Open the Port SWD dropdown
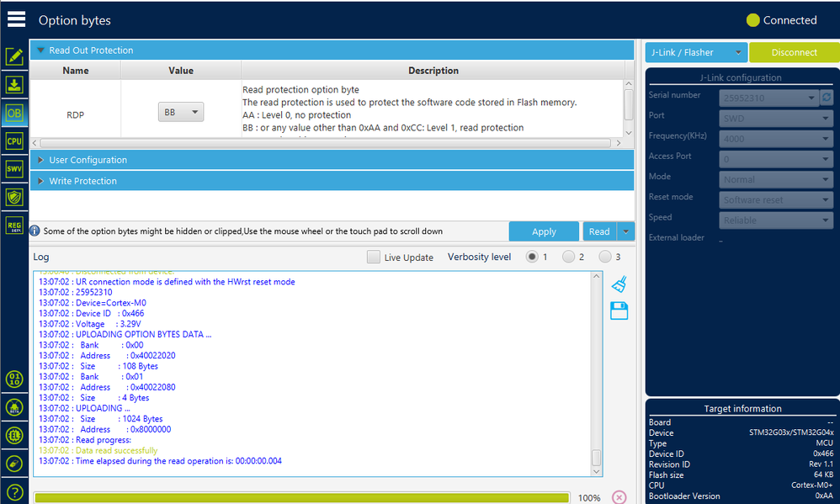The image size is (840, 504). pos(776,119)
